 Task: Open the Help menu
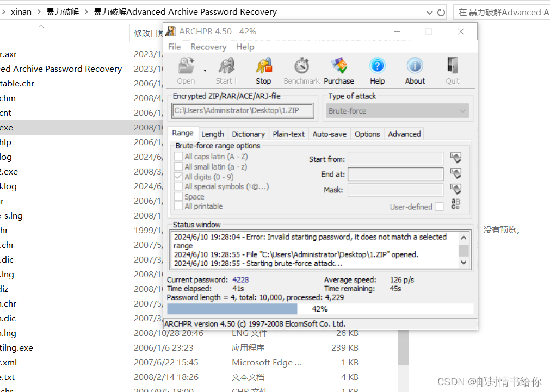tap(245, 47)
